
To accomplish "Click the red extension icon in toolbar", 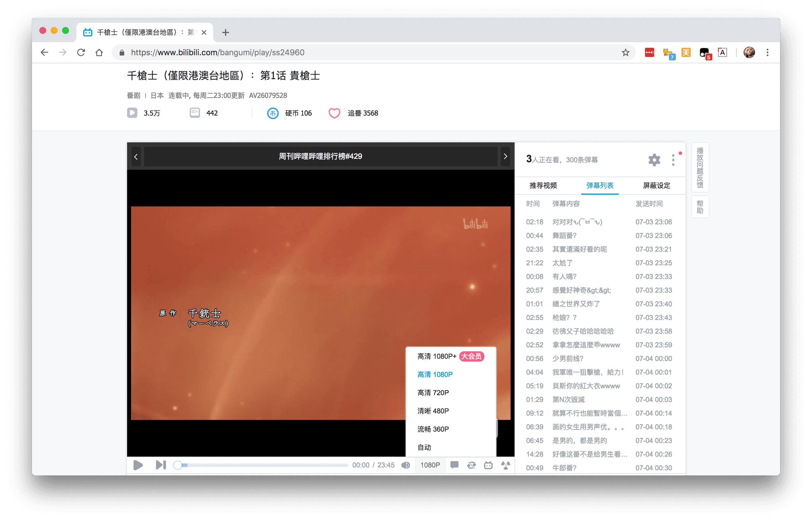I will [649, 52].
